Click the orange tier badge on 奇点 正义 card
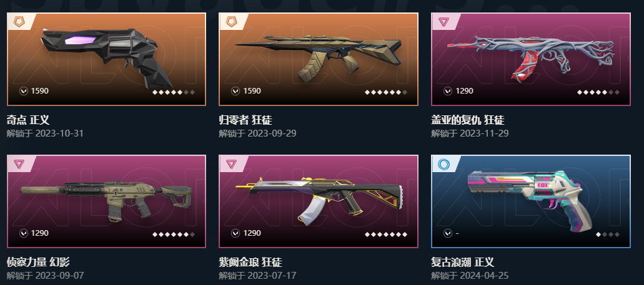This screenshot has width=644, height=285. pos(19,21)
